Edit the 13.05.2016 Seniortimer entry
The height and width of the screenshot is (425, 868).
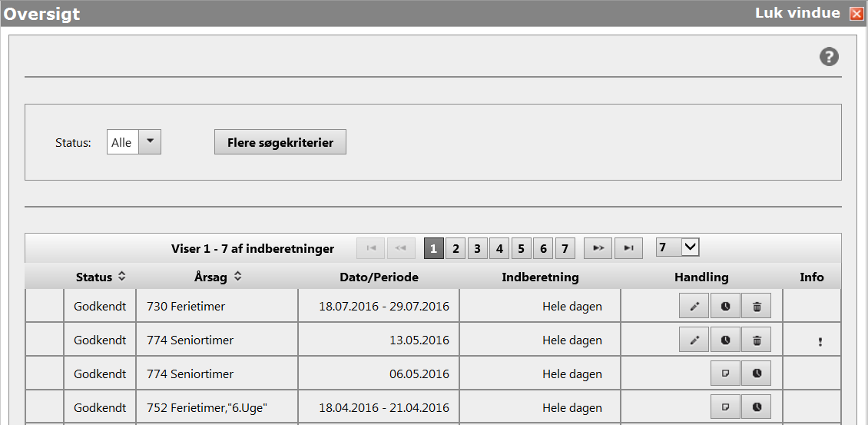click(x=694, y=340)
